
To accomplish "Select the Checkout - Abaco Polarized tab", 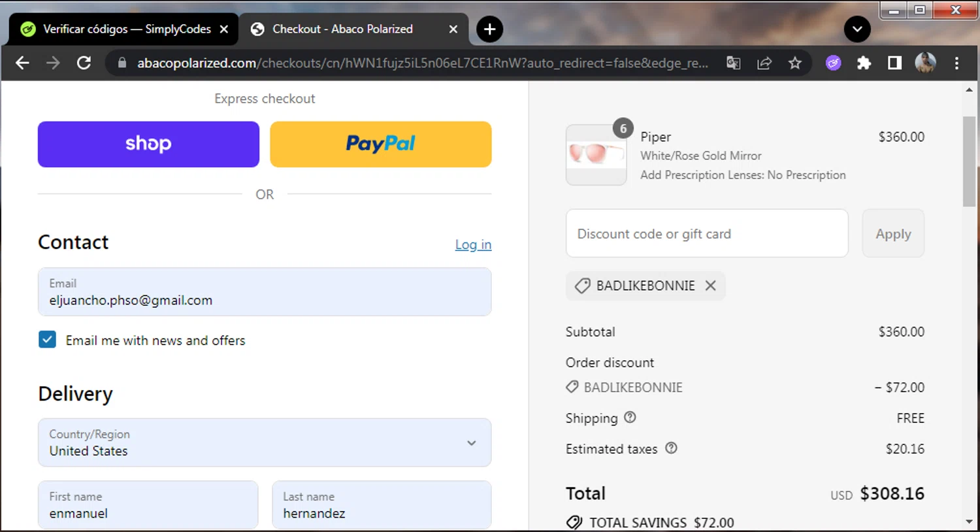I will pyautogui.click(x=353, y=29).
